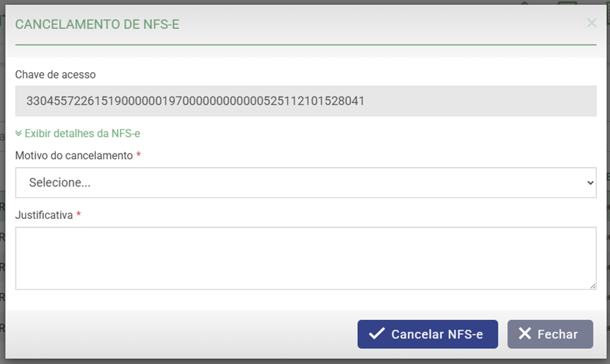
Task: Click the Chave de acesso label
Action: point(55,74)
